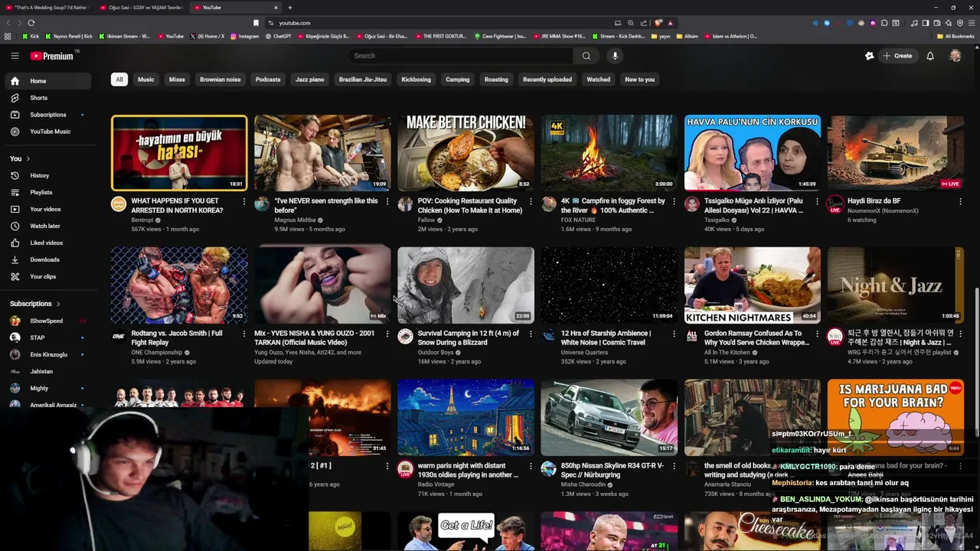
Task: Select the Jazz piano filter chip
Action: point(310,80)
